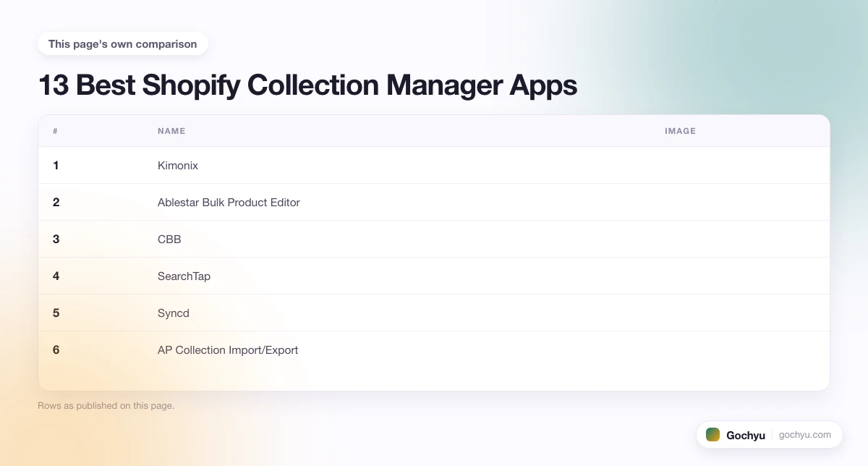This screenshot has width=868, height=466.
Task: Click the IMAGE column header
Action: click(x=680, y=131)
